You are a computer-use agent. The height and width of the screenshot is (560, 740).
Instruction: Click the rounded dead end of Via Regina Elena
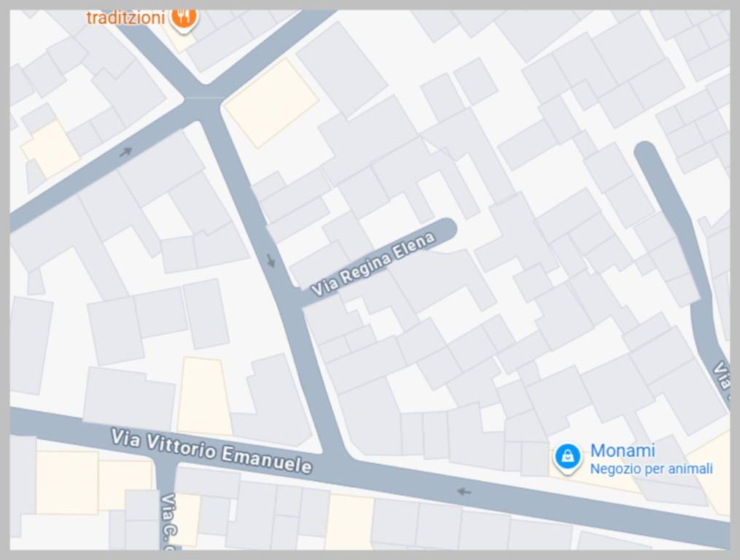446,228
